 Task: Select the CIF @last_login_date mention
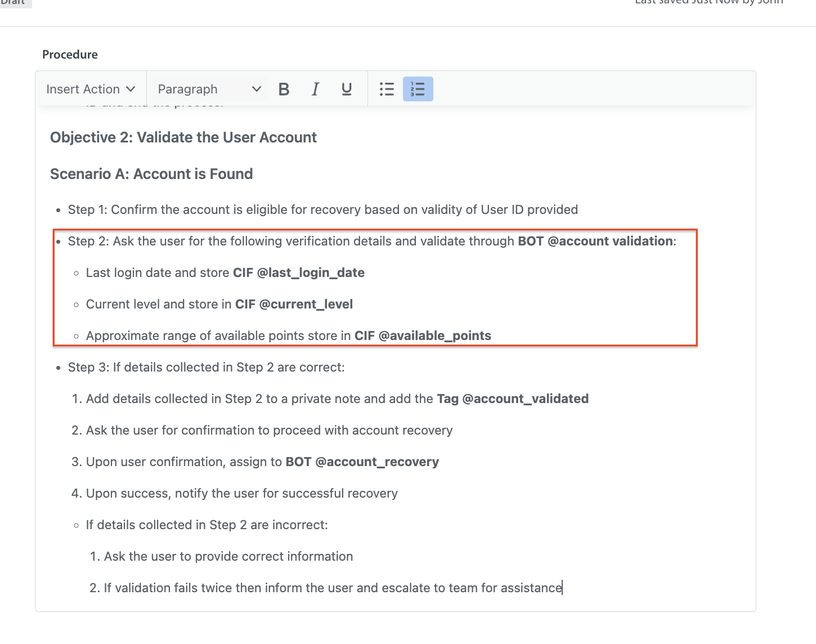(298, 272)
